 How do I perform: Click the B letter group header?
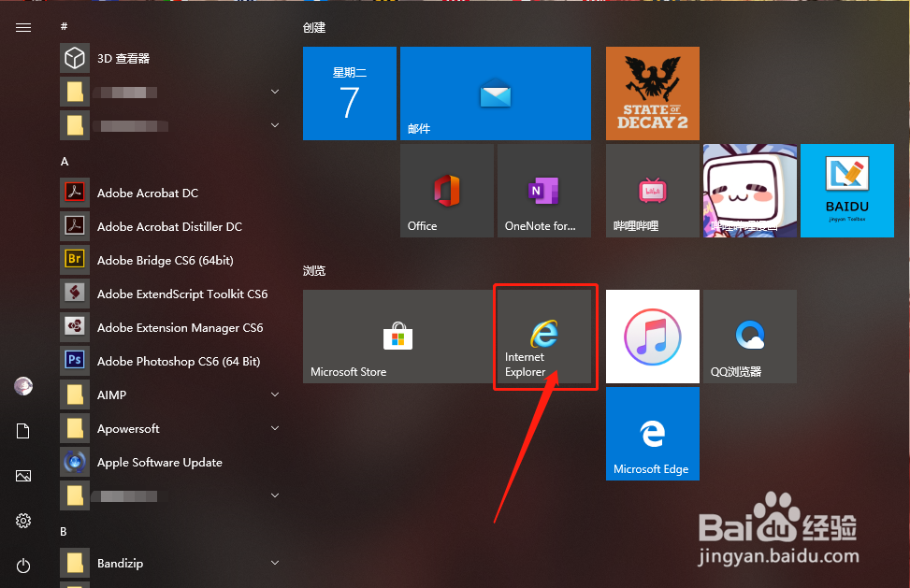[x=64, y=531]
